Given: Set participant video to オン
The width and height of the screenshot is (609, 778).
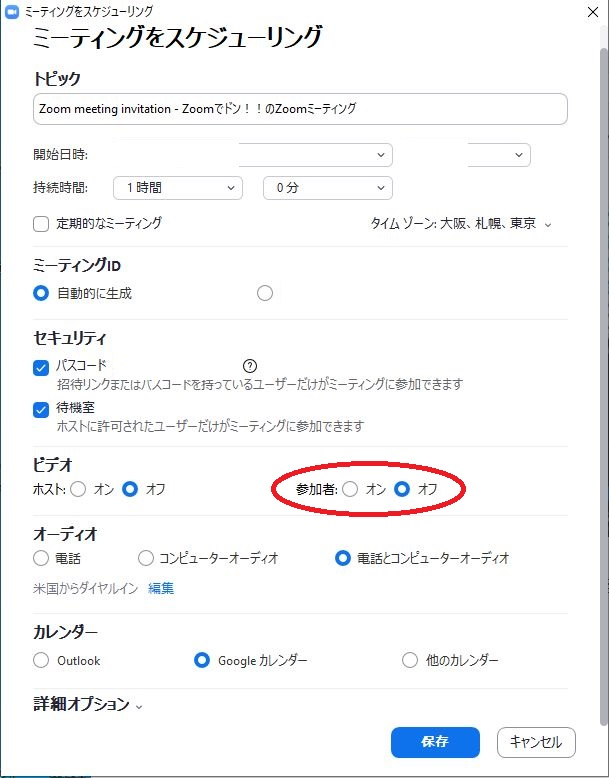Looking at the screenshot, I should (350, 489).
